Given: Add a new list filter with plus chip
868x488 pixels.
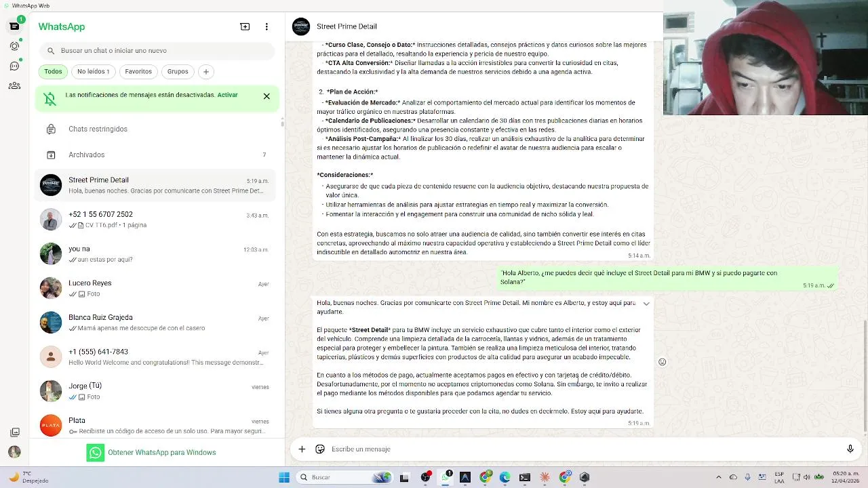Looking at the screenshot, I should coord(206,71).
